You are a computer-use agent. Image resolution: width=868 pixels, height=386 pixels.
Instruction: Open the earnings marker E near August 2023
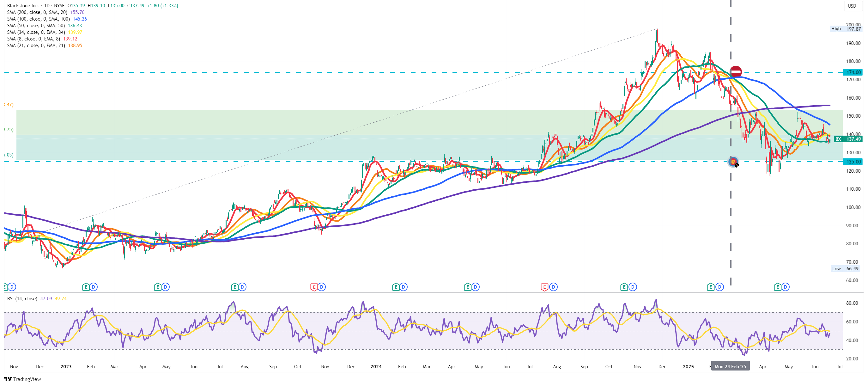234,287
